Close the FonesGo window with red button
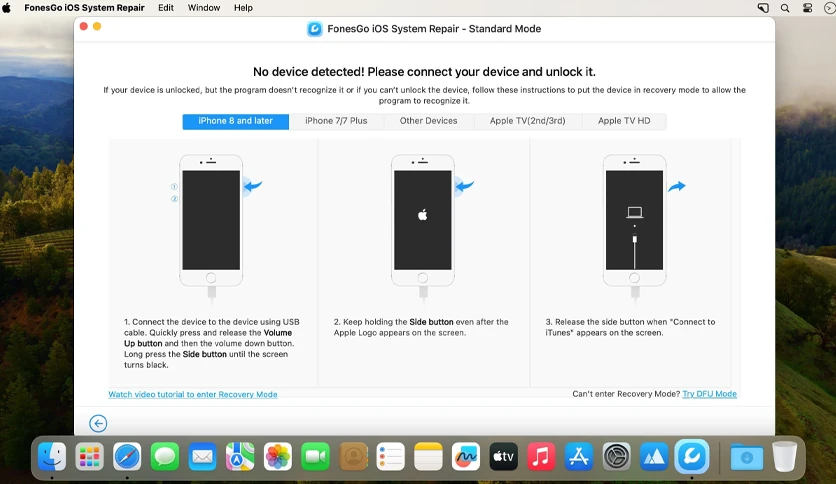Screen dimensions: 836x484 pyautogui.click(x=84, y=26)
